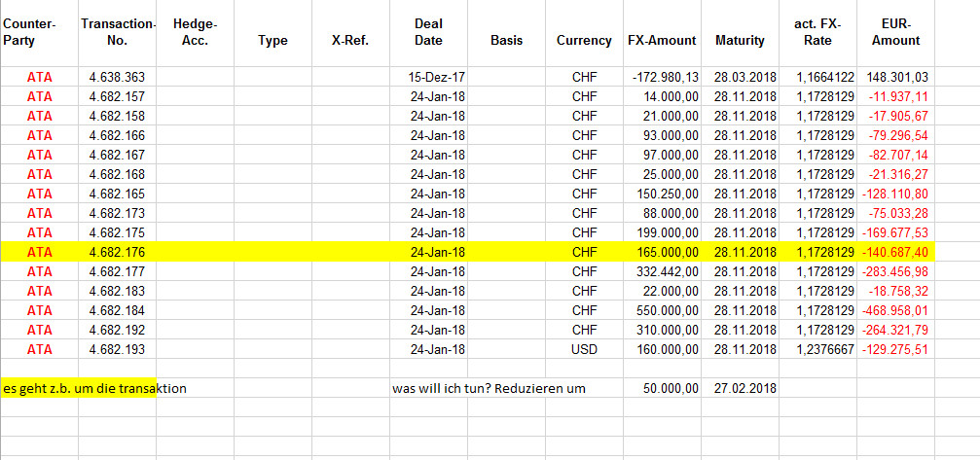Click the USD currency cell
This screenshot has height=460, width=980.
tap(584, 349)
